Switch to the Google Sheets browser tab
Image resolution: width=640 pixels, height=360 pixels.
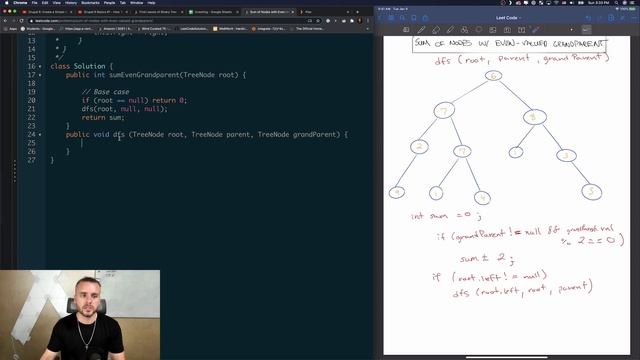pos(213,12)
